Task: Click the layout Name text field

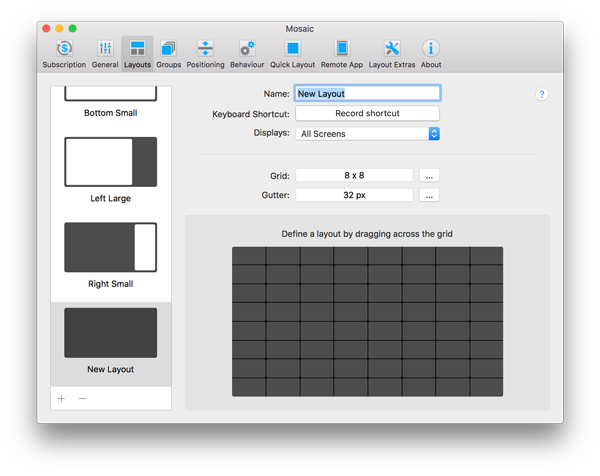Action: point(367,93)
